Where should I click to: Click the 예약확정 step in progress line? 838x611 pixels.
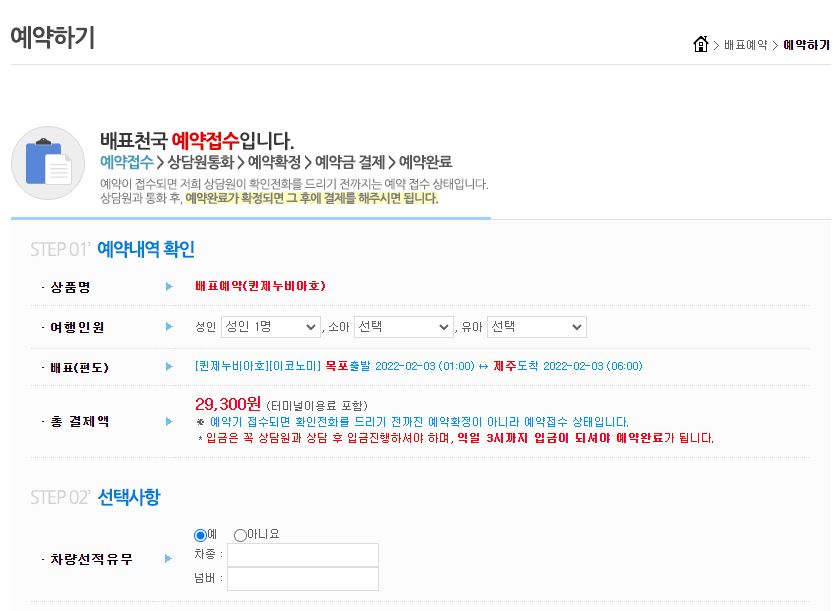pyautogui.click(x=274, y=161)
